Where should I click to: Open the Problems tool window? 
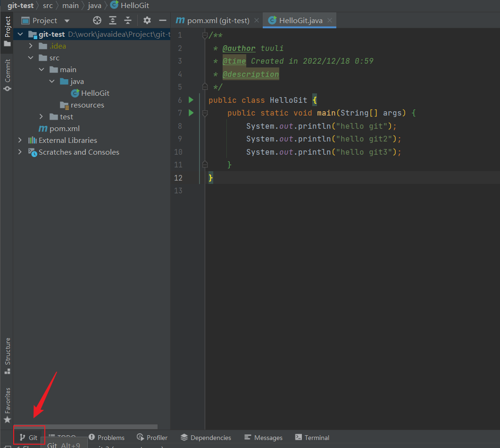pyautogui.click(x=107, y=438)
